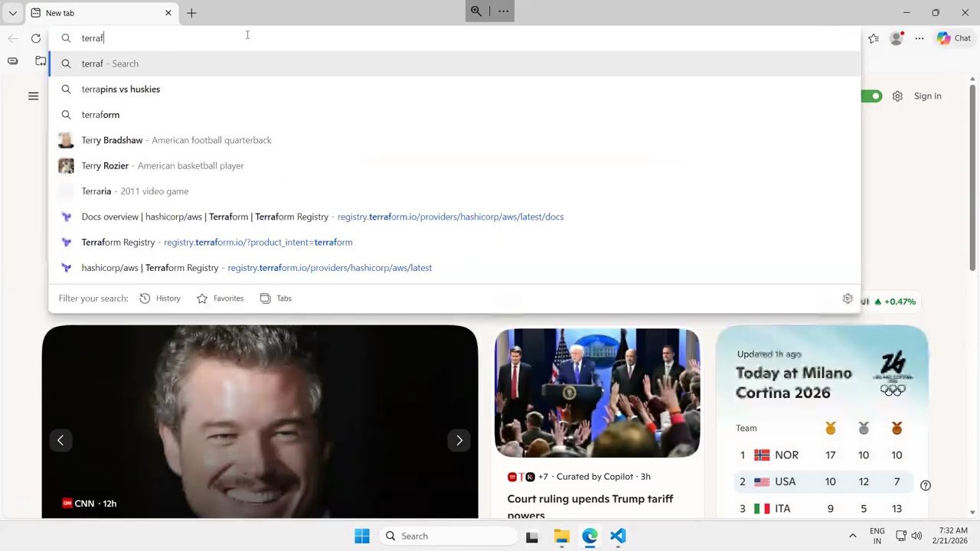Select the New tab tab
980x551 pixels.
pos(102,13)
